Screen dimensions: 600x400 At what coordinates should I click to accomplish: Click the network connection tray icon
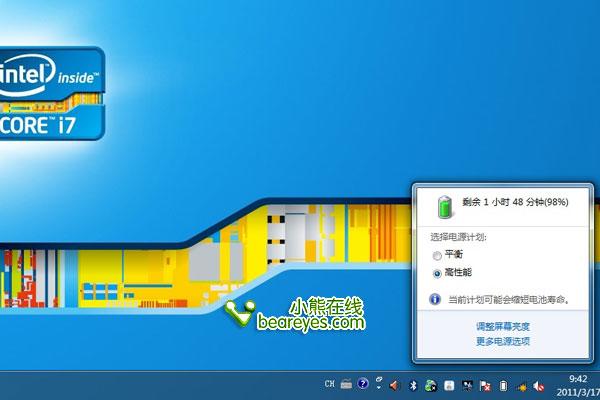(x=467, y=386)
